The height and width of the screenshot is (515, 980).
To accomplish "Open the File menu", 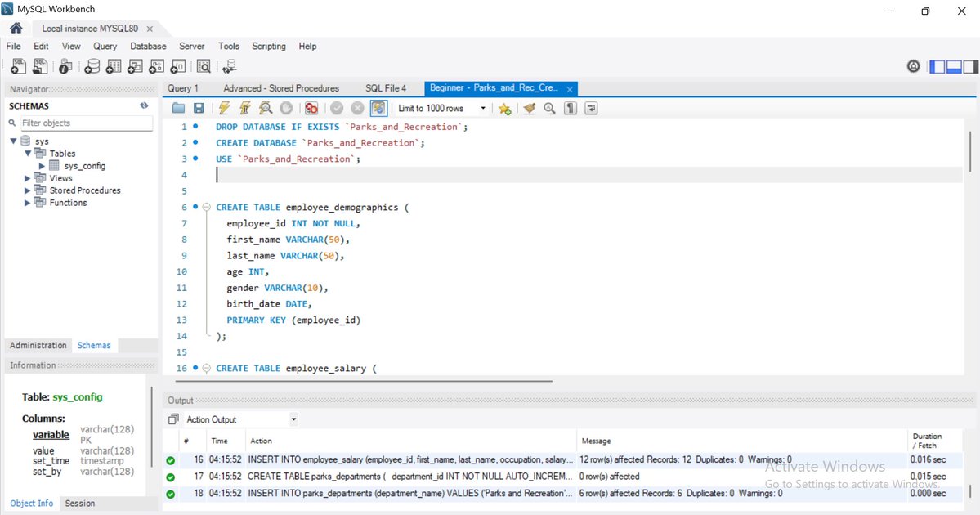I will pos(13,47).
